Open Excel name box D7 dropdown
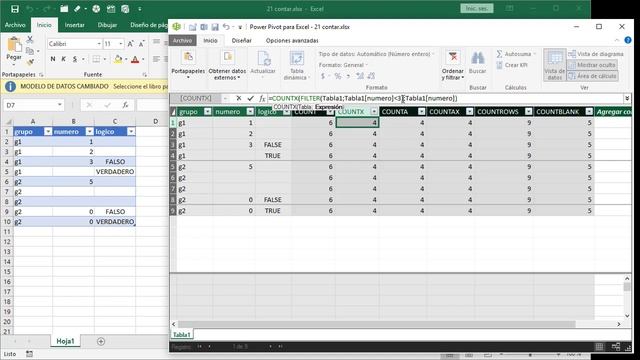This screenshot has width=640, height=360. point(60,105)
